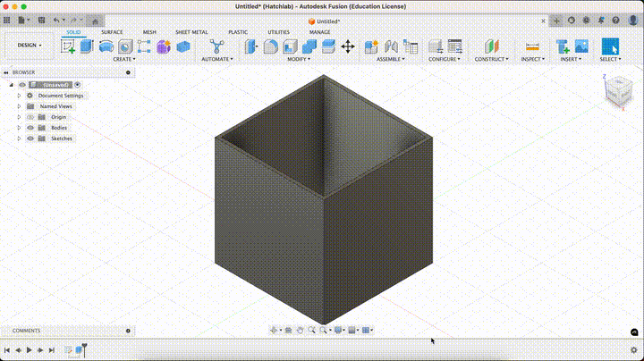Toggle visibility of Bodies folder
The image size is (644, 361).
(30, 128)
